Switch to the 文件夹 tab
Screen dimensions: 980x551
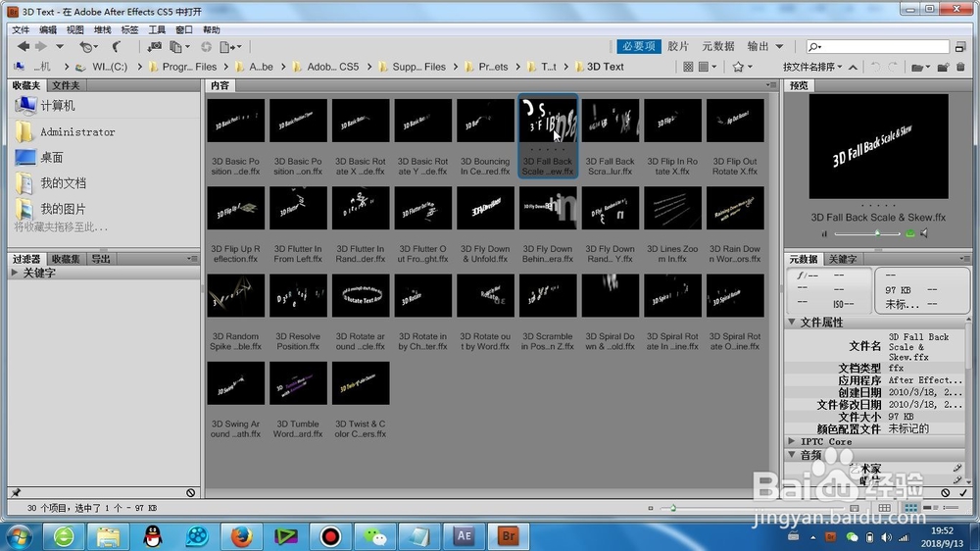coord(65,85)
